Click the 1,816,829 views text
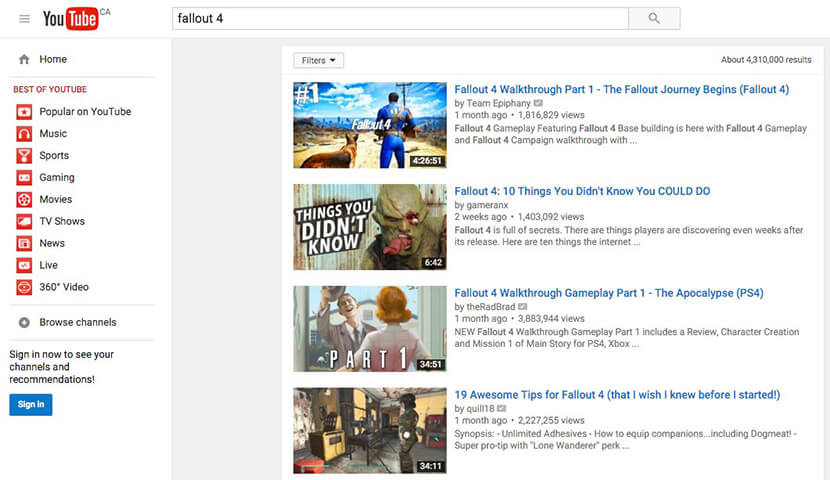The height and width of the screenshot is (480, 830). coord(551,115)
